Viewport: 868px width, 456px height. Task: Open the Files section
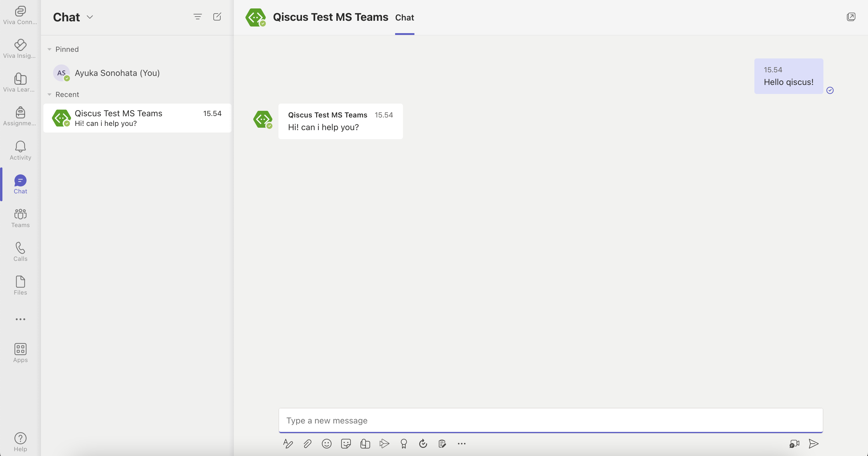[x=20, y=285]
